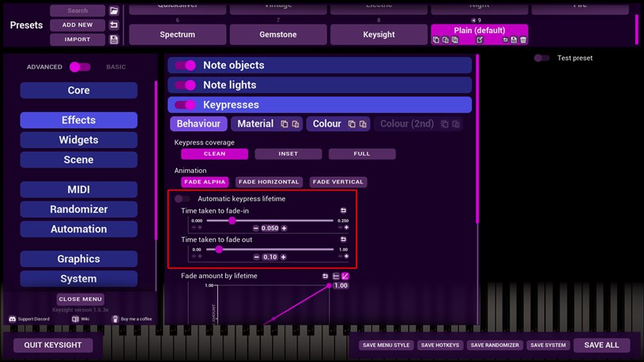Toggle the Keypresses switch

point(185,105)
